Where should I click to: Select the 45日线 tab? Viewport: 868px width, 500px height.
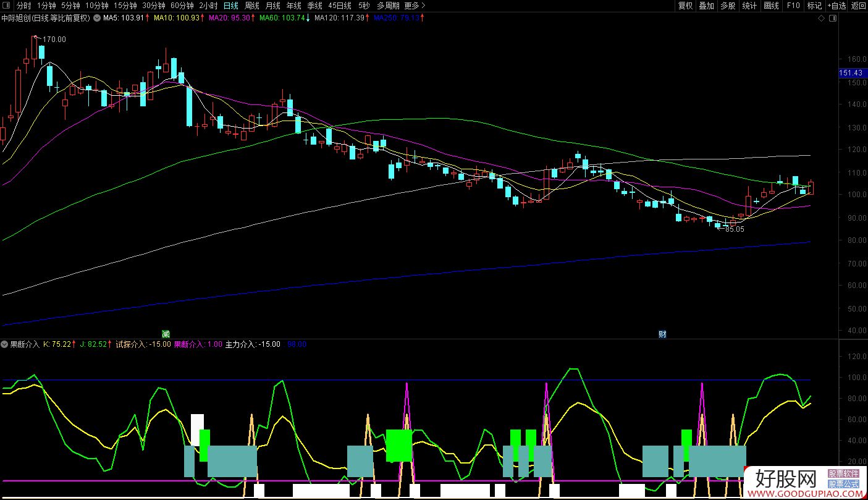(340, 6)
